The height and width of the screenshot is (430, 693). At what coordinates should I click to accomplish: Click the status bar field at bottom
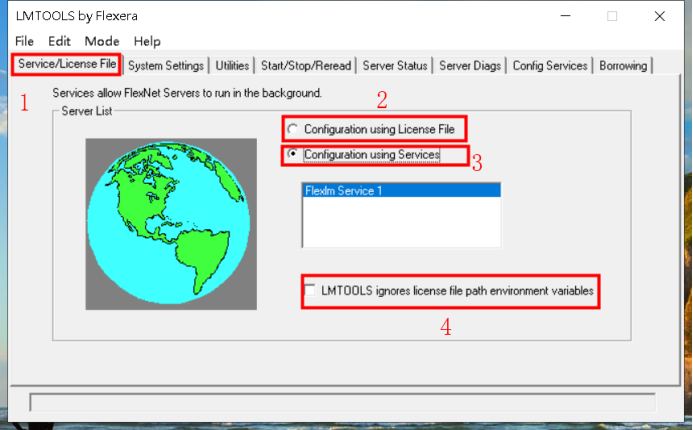coord(342,402)
